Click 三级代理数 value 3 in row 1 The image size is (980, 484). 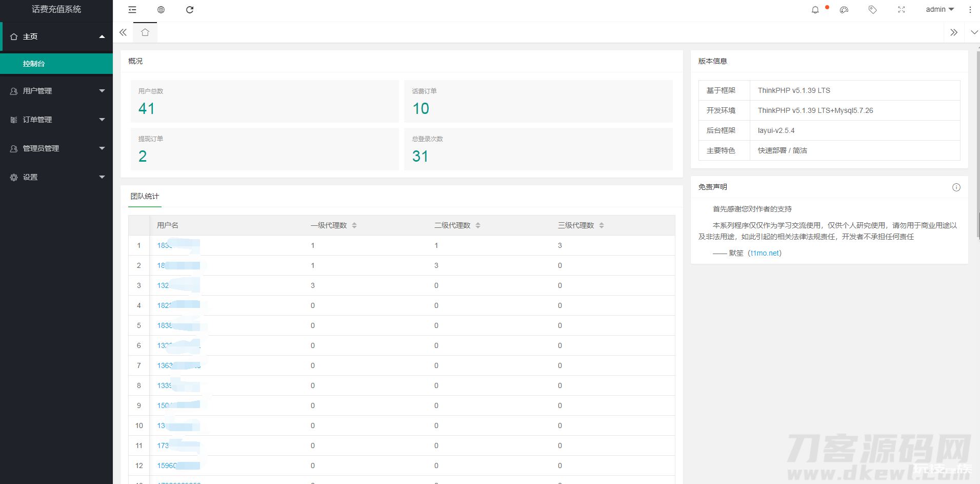tap(560, 245)
